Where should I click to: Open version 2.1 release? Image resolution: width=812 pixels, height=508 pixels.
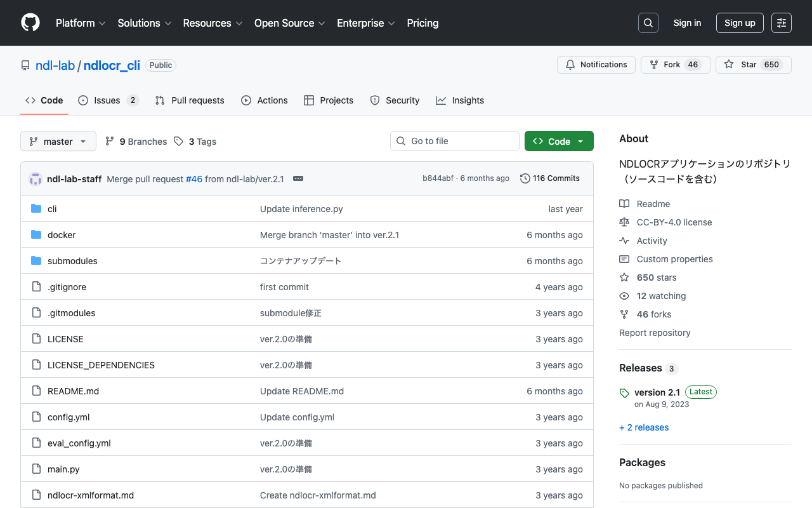coord(657,392)
